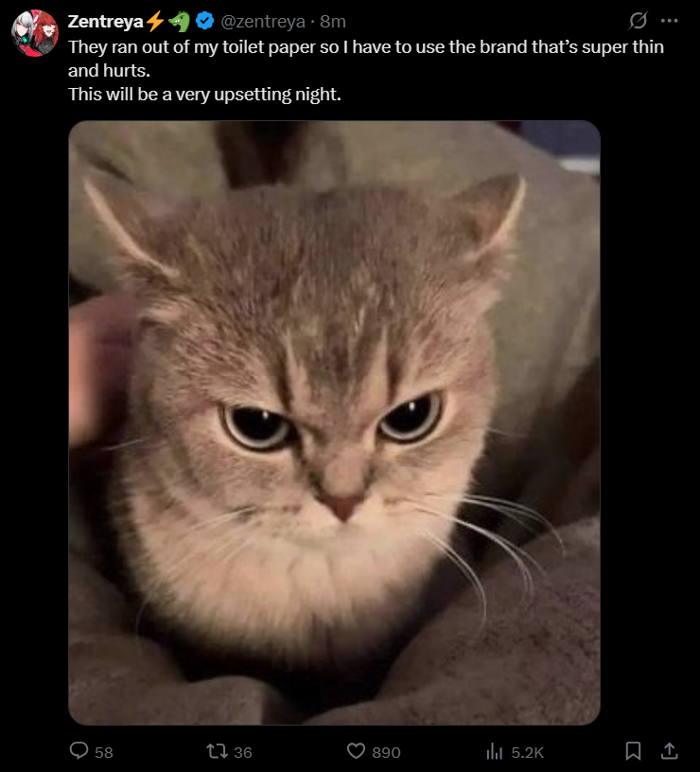Click the lightning bolt emoji beside the name
The height and width of the screenshot is (772, 700).
[155, 21]
